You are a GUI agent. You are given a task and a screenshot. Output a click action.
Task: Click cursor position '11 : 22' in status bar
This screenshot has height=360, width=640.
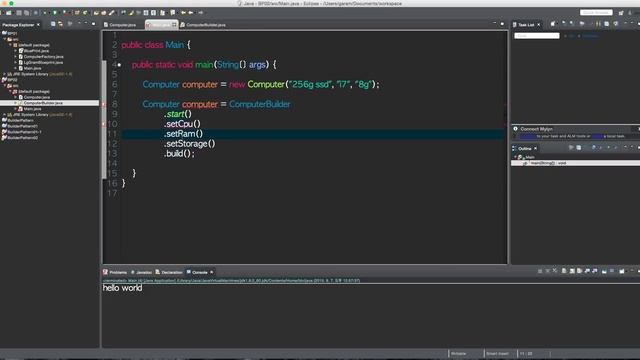(x=526, y=353)
